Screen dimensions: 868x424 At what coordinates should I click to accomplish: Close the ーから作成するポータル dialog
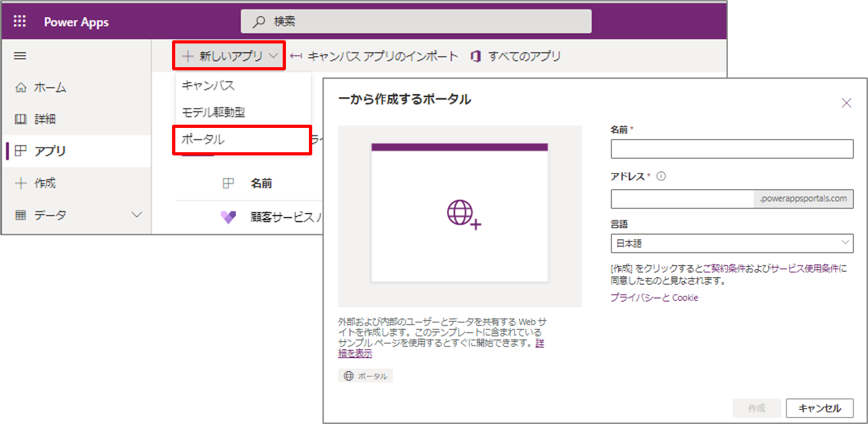coord(846,103)
